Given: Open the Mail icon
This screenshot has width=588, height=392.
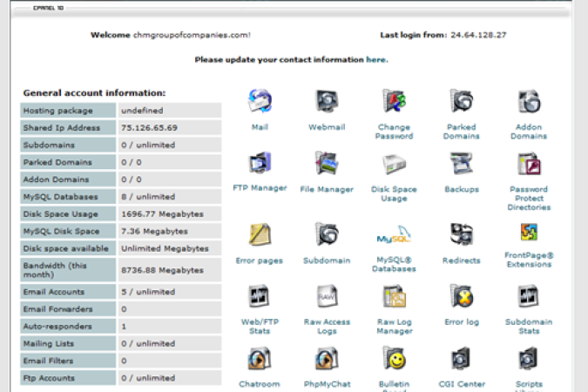Looking at the screenshot, I should coord(260,103).
